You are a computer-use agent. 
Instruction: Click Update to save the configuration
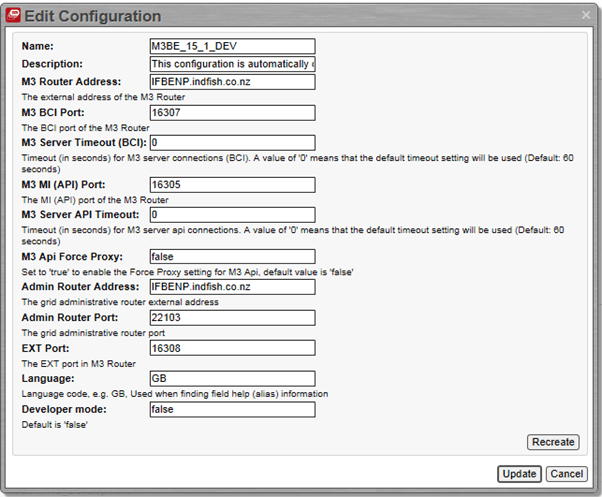[x=518, y=474]
